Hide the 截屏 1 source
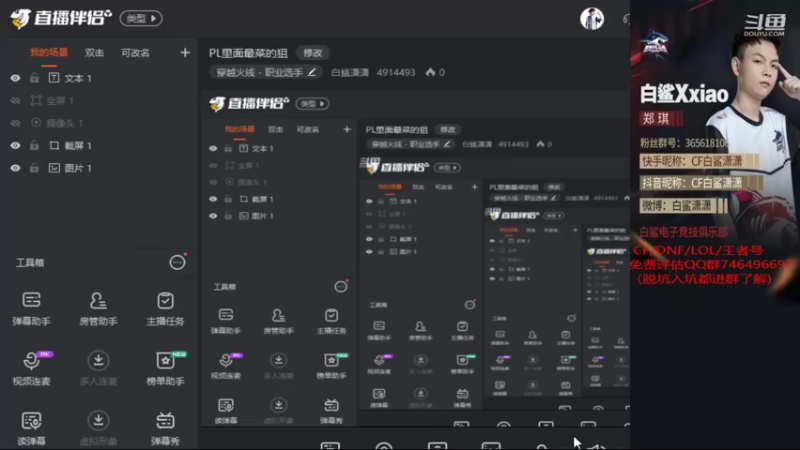 pos(15,145)
